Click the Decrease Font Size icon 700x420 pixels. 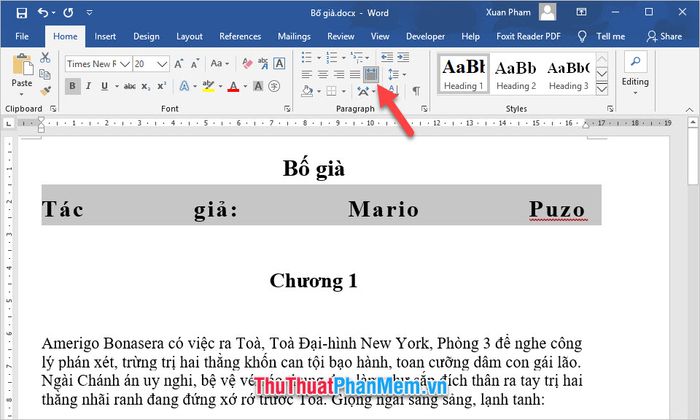point(195,64)
